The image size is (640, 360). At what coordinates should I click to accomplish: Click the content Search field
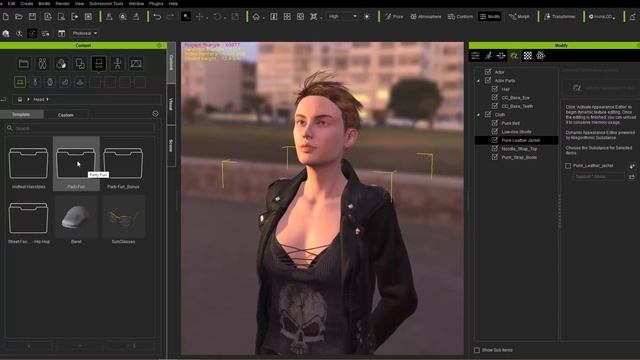tap(80, 128)
